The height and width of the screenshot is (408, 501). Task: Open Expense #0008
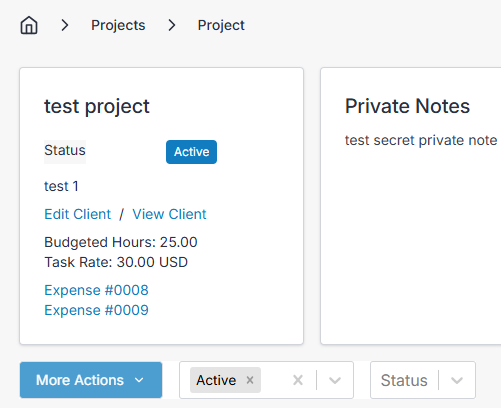[96, 290]
